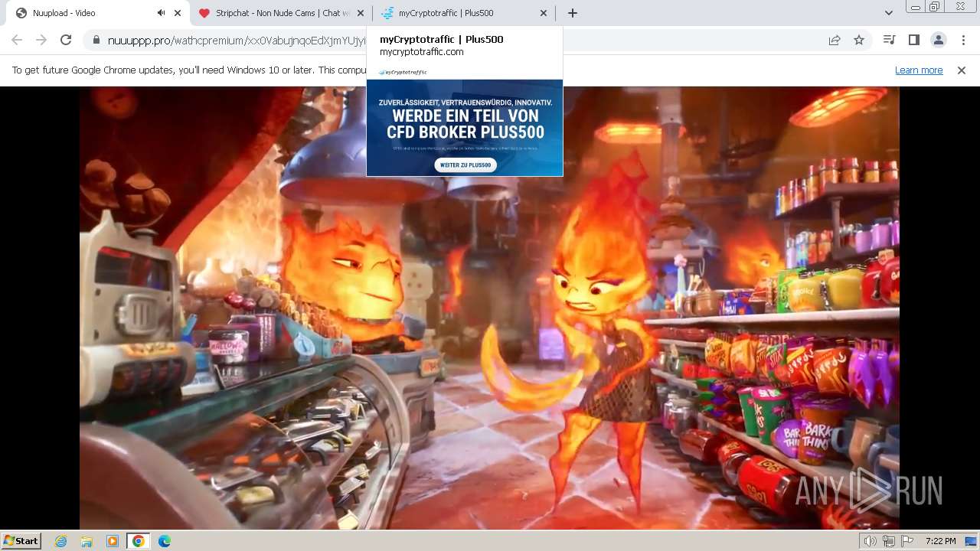Open the Windows Start menu

click(21, 541)
